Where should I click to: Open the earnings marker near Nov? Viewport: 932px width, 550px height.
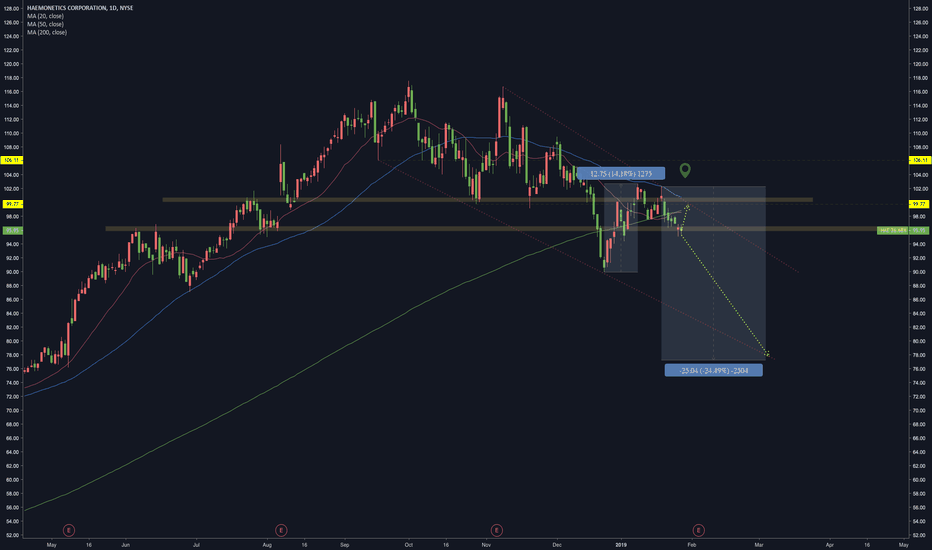pos(496,530)
